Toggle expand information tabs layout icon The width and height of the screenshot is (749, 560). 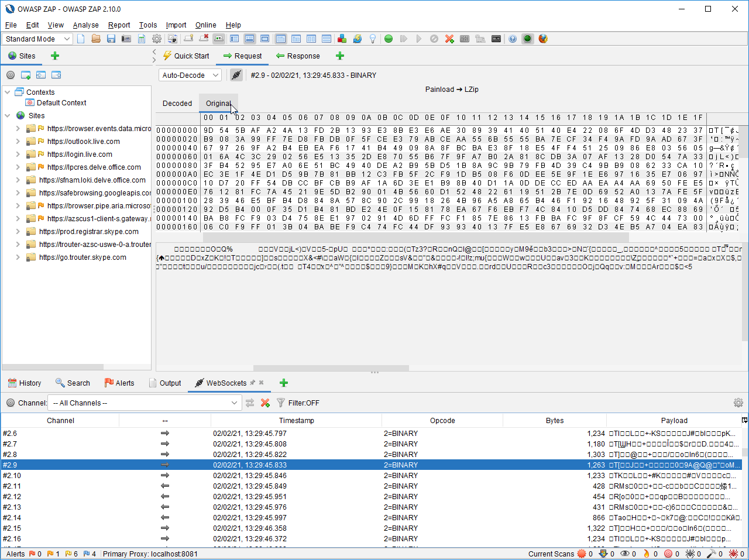click(250, 39)
